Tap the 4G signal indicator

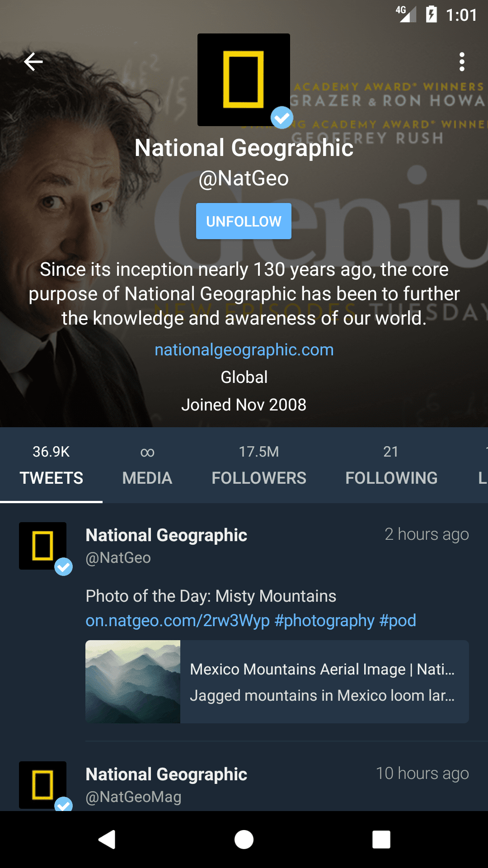[406, 14]
